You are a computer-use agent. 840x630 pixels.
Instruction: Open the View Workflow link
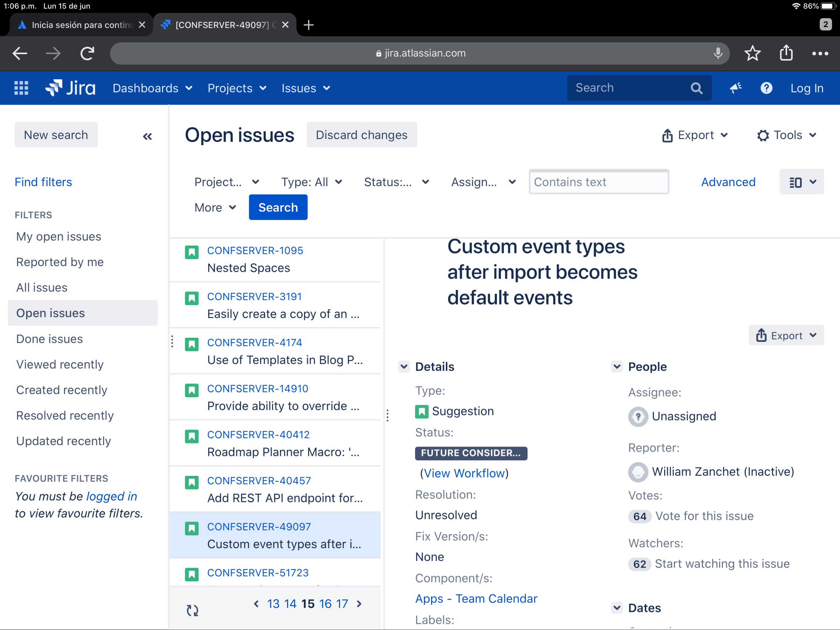click(464, 473)
